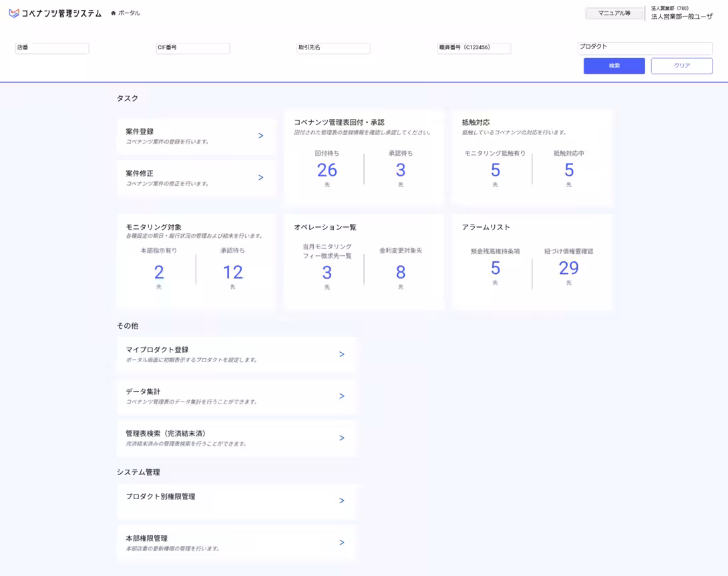Open 管理表検索（完済結未済） row
Screen dimensions: 728x576
[236, 438]
